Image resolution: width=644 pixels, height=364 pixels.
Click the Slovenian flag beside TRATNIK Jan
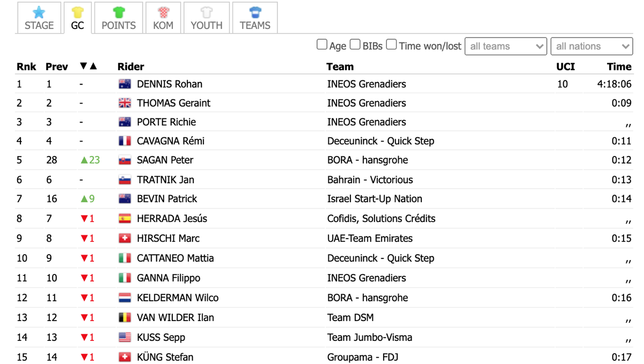pyautogui.click(x=125, y=180)
